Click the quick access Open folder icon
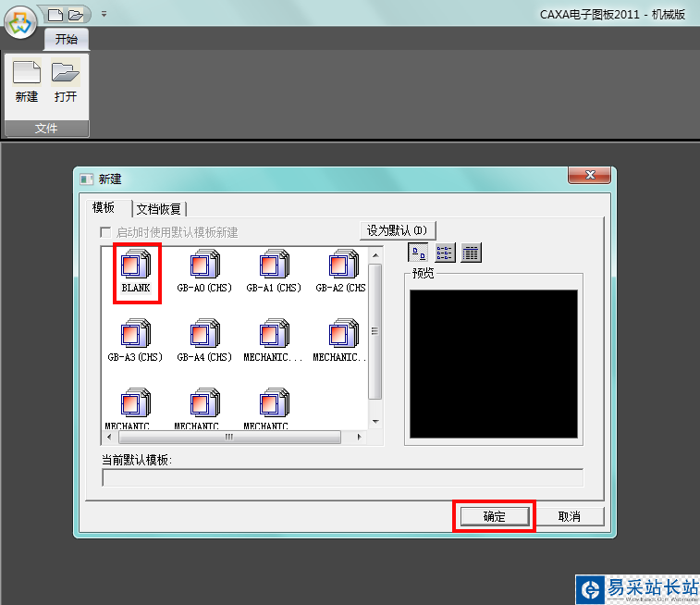This screenshot has height=605, width=700. tap(76, 15)
